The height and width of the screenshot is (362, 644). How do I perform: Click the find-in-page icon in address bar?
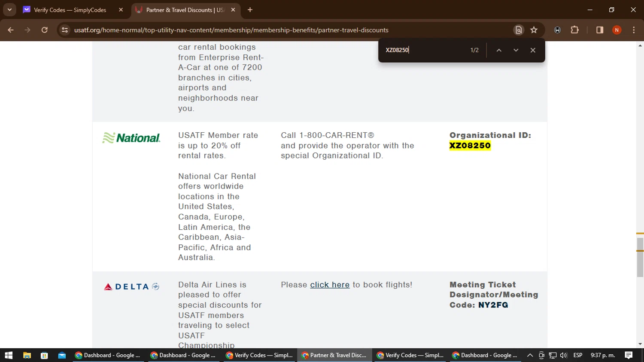pyautogui.click(x=519, y=30)
